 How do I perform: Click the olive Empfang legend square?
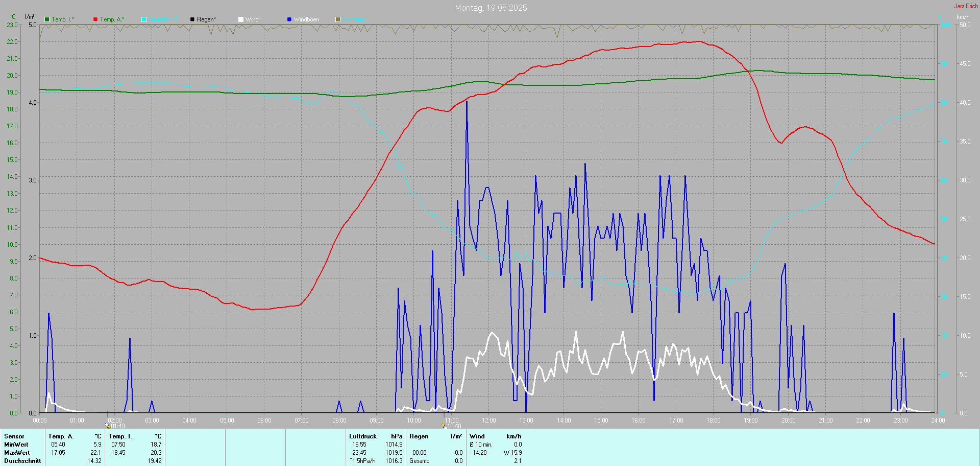coord(338,19)
